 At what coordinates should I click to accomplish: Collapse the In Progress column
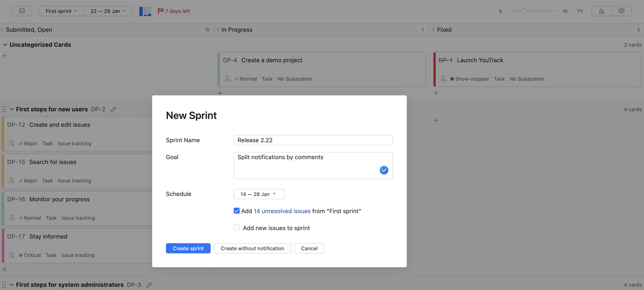[218, 30]
